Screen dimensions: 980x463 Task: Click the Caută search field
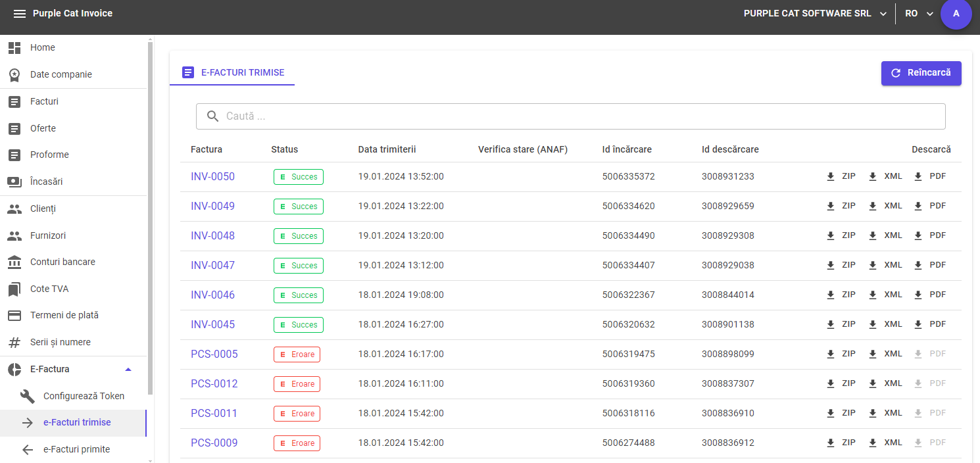(x=570, y=116)
